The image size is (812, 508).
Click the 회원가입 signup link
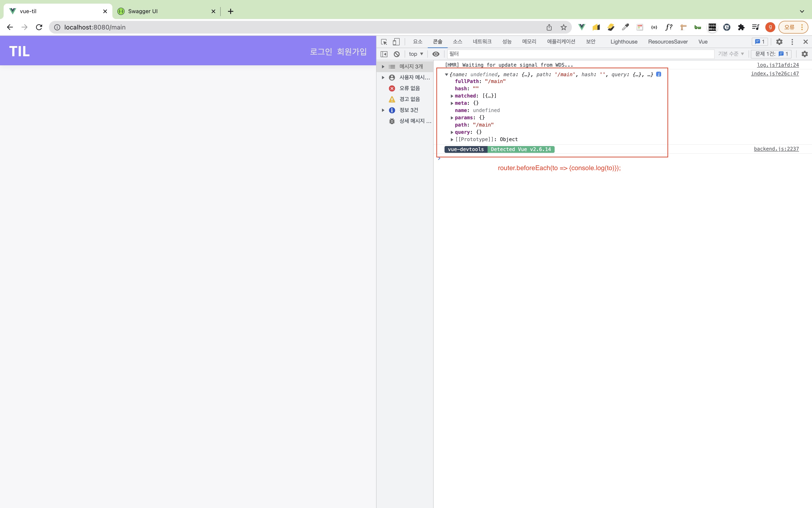click(x=352, y=51)
